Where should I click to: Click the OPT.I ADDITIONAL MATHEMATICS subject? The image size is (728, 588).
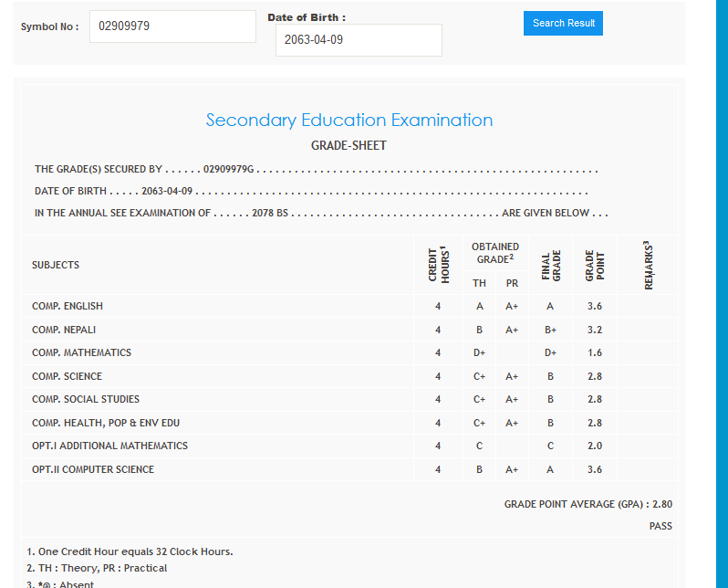[x=109, y=446]
